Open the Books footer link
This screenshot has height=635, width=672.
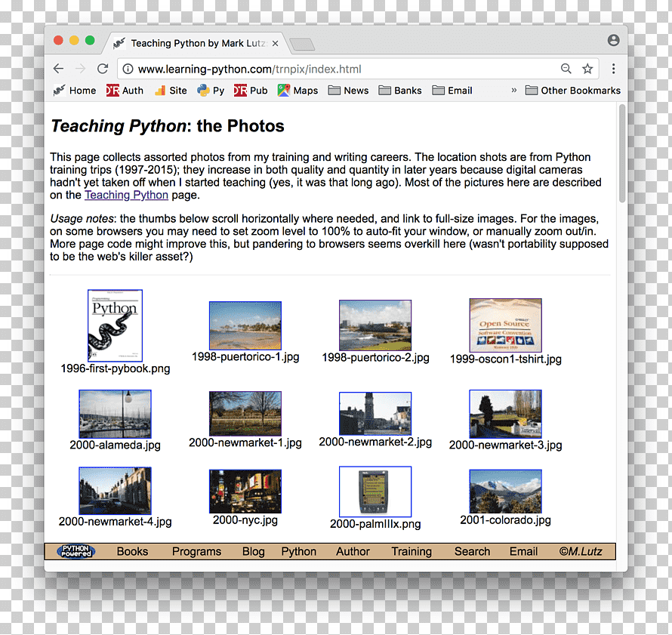(132, 551)
